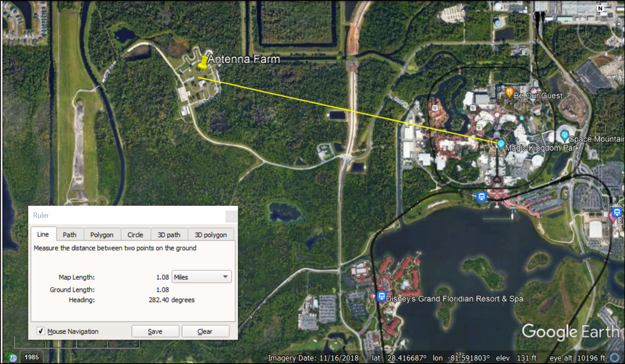Viewport: 625px width, 364px height.
Task: Click the Antenna Farm placemark label
Action: coord(243,59)
